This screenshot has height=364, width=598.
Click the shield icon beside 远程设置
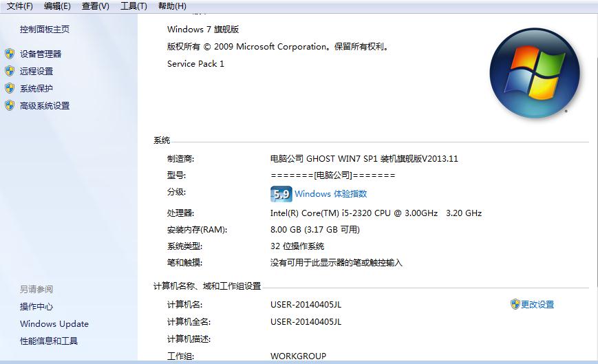coord(10,71)
